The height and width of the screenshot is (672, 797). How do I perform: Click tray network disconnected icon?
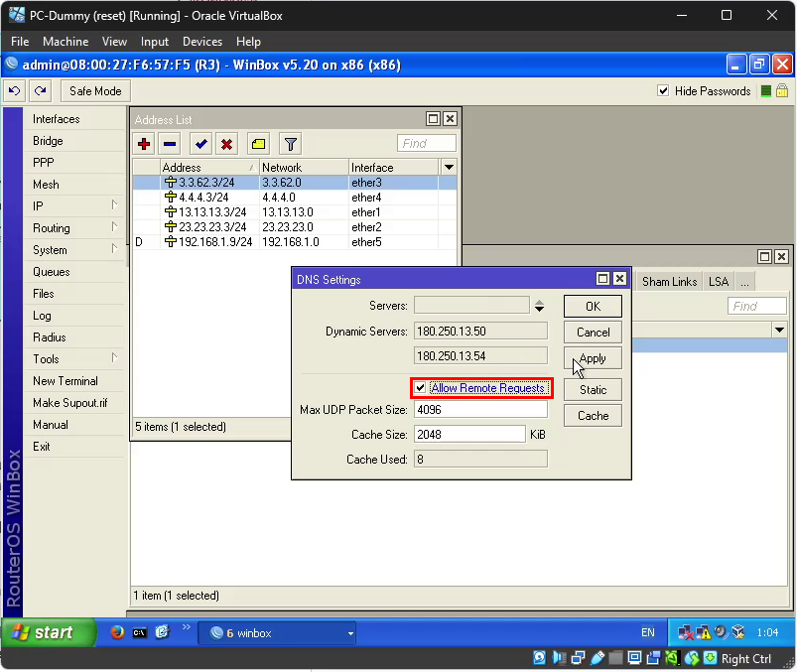(x=686, y=633)
